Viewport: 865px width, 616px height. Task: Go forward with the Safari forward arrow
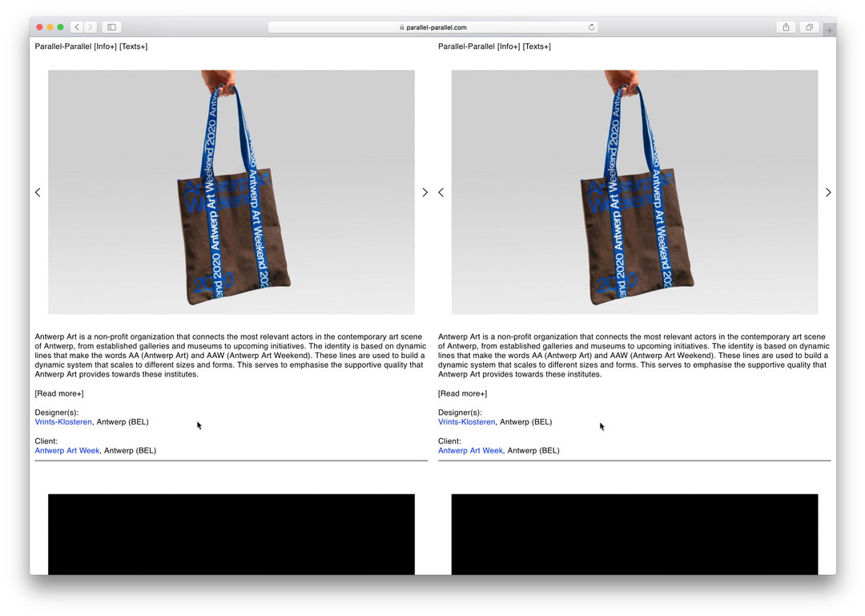click(91, 27)
